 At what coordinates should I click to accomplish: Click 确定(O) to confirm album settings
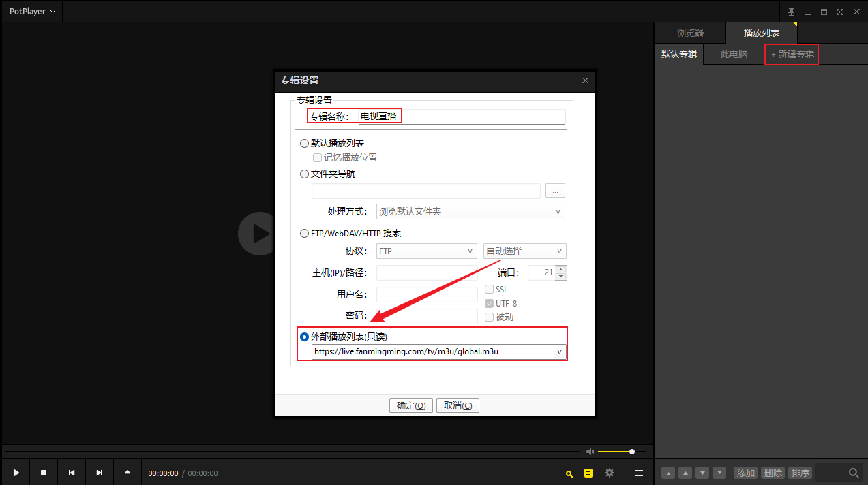(x=411, y=405)
